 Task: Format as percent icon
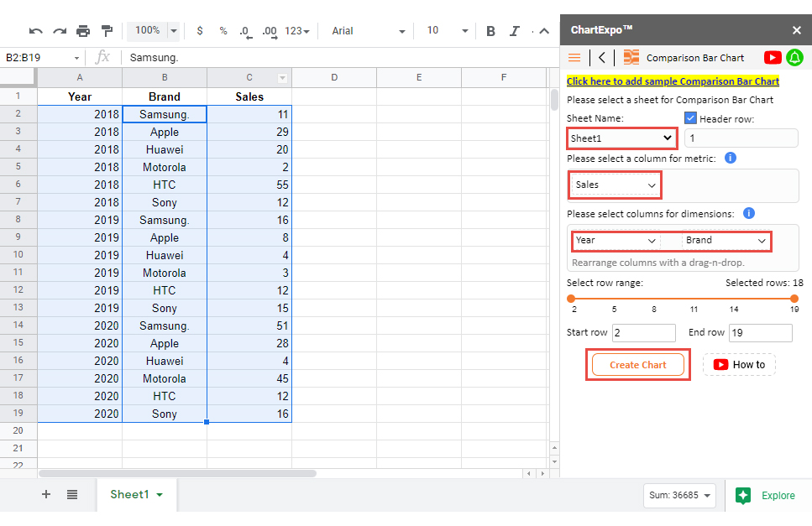223,31
